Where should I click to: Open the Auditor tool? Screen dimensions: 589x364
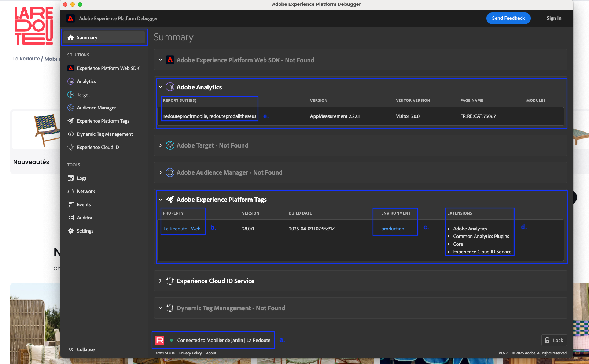84,218
